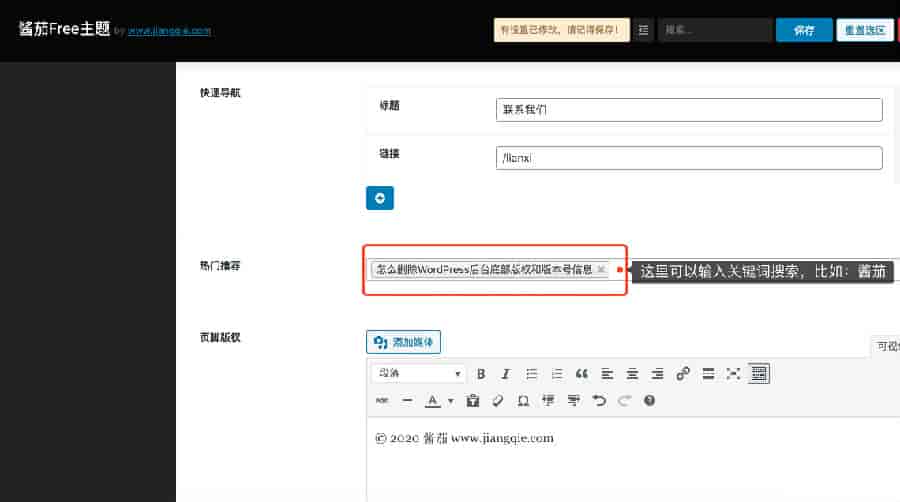Click the insert link icon
Screen dimensions: 900x502
tap(683, 374)
